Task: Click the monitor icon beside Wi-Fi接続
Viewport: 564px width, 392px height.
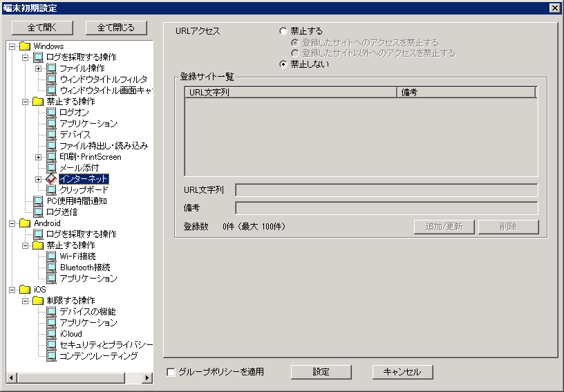Action: 51,256
